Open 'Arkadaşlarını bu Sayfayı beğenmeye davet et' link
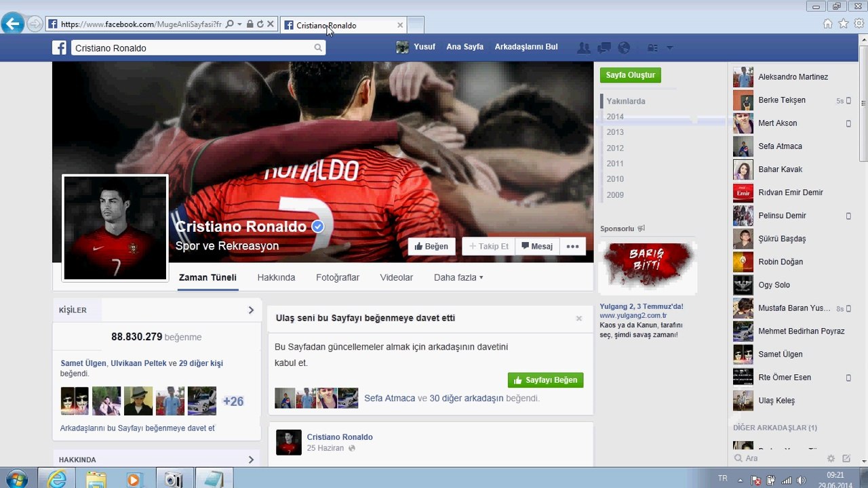Image resolution: width=868 pixels, height=488 pixels. coord(138,428)
